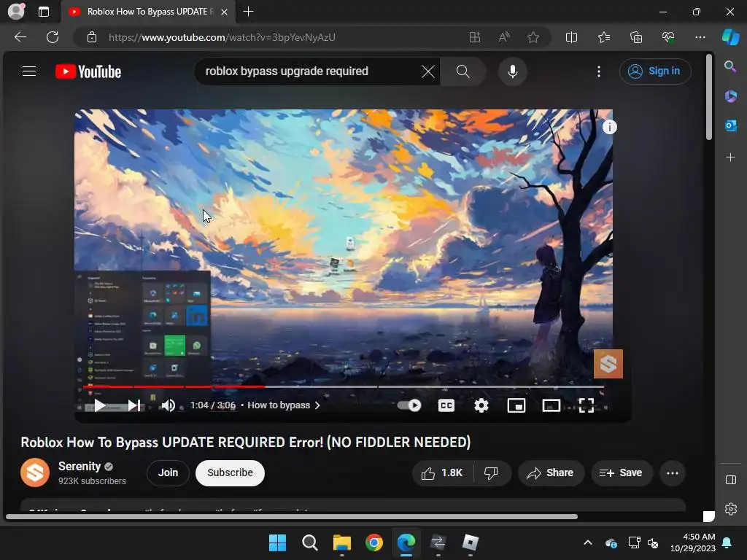Open Edge tab actions menu
This screenshot has width=747, height=560.
click(x=43, y=12)
